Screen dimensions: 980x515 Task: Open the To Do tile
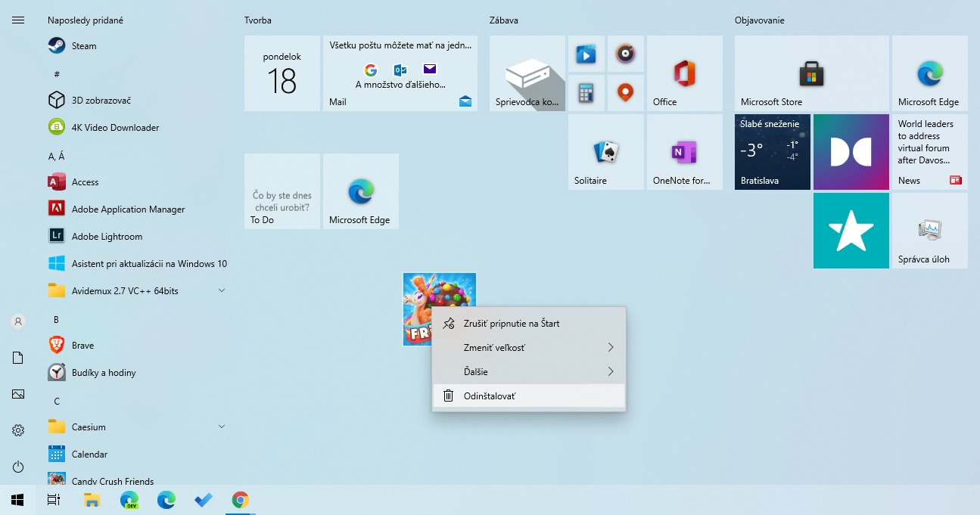[x=282, y=191]
